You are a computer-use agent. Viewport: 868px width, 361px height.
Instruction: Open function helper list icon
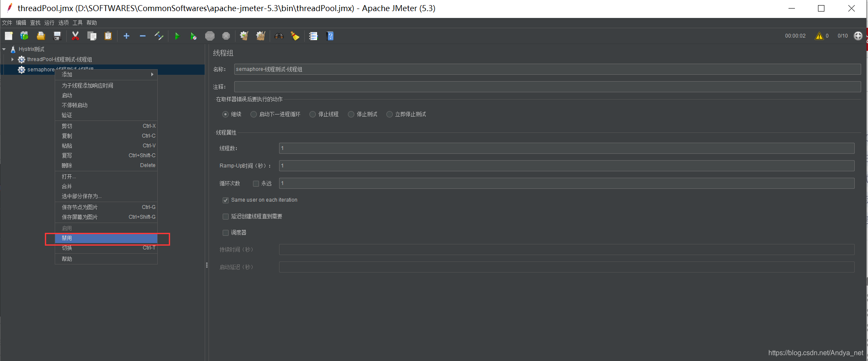313,36
